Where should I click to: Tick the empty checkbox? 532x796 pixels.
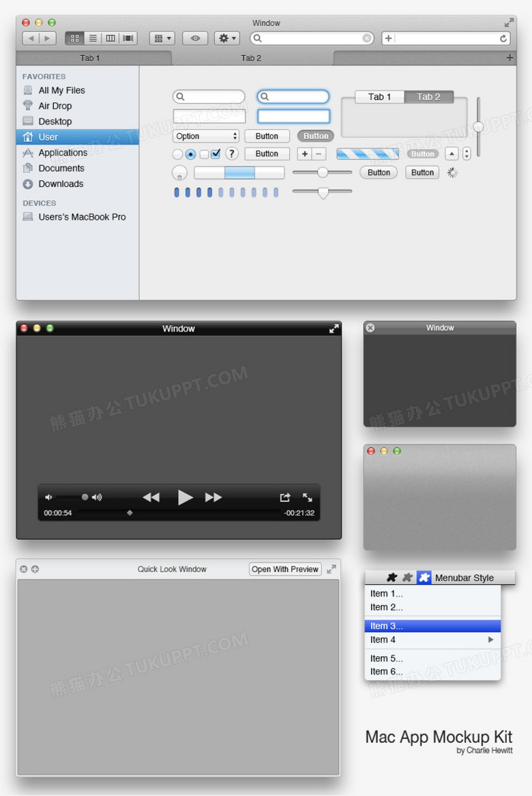point(204,154)
